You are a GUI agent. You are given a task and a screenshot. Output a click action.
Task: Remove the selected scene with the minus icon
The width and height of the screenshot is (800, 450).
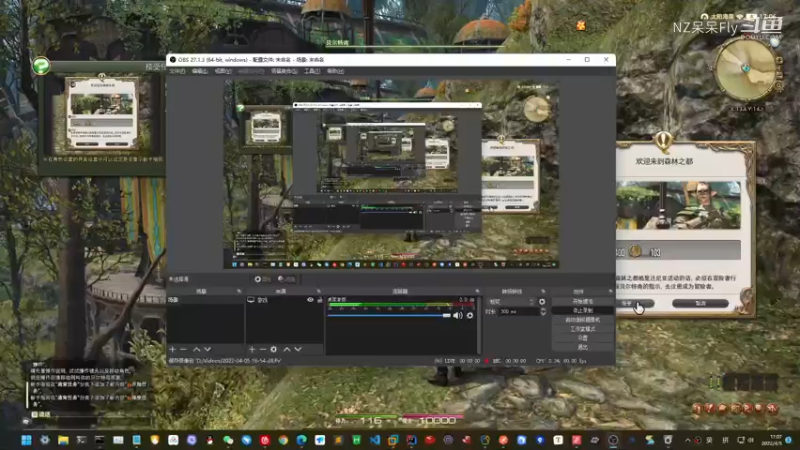(184, 349)
